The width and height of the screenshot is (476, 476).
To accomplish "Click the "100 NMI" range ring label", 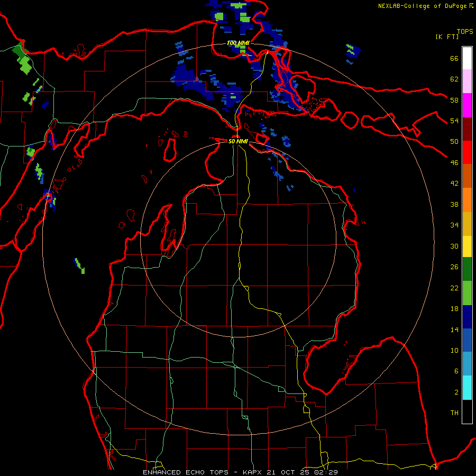I will pyautogui.click(x=239, y=43).
